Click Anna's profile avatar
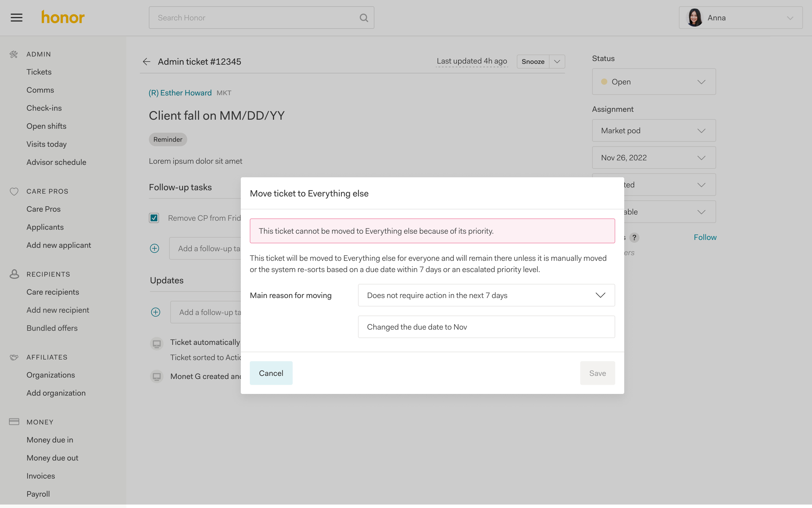 click(694, 18)
